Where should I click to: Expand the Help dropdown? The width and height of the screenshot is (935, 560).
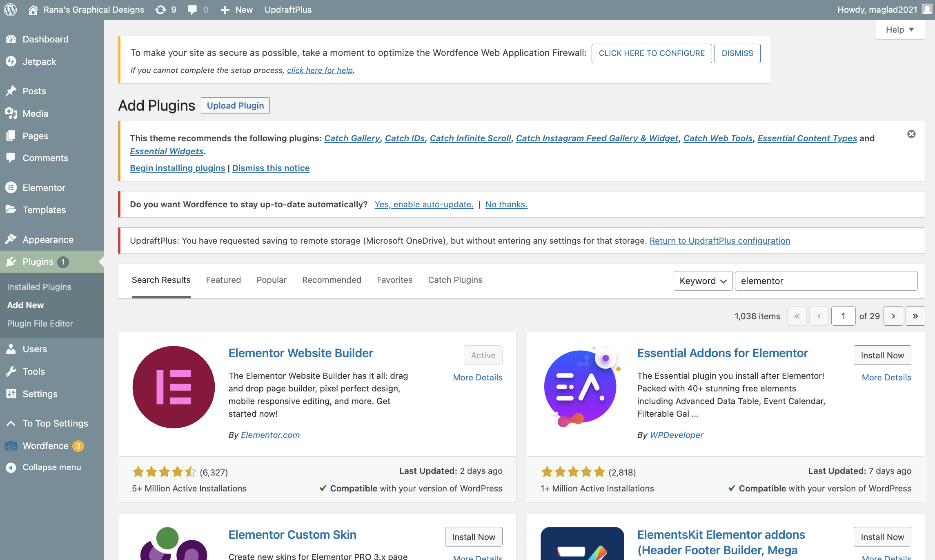[900, 30]
